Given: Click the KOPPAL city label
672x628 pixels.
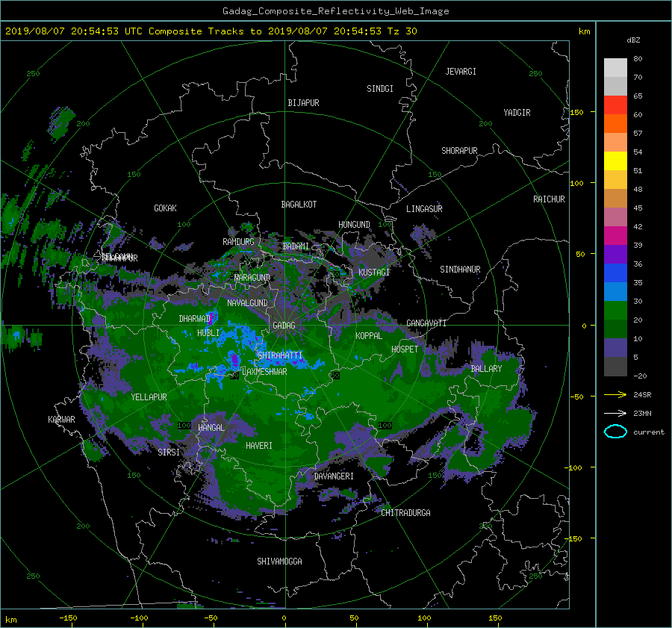Looking at the screenshot, I should (x=369, y=335).
